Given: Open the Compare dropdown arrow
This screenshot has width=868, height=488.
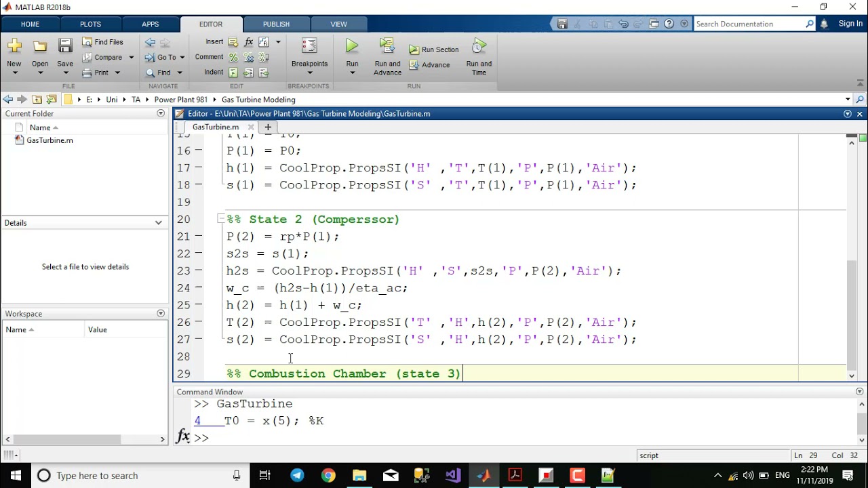Looking at the screenshot, I should click(132, 58).
